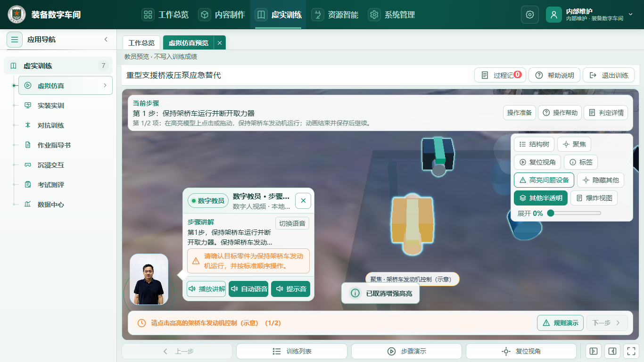Click the right panel layout icon
The width and height of the screenshot is (644, 362).
[x=612, y=351]
